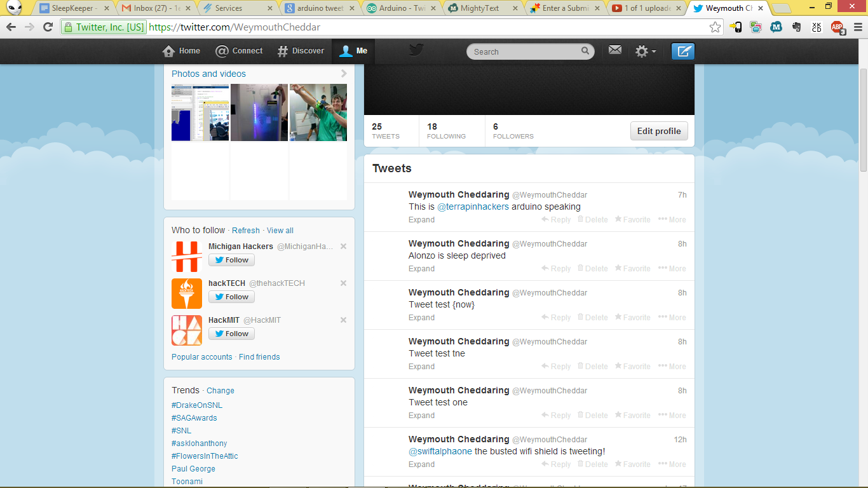
Task: View the 18 Following list
Action: click(446, 131)
